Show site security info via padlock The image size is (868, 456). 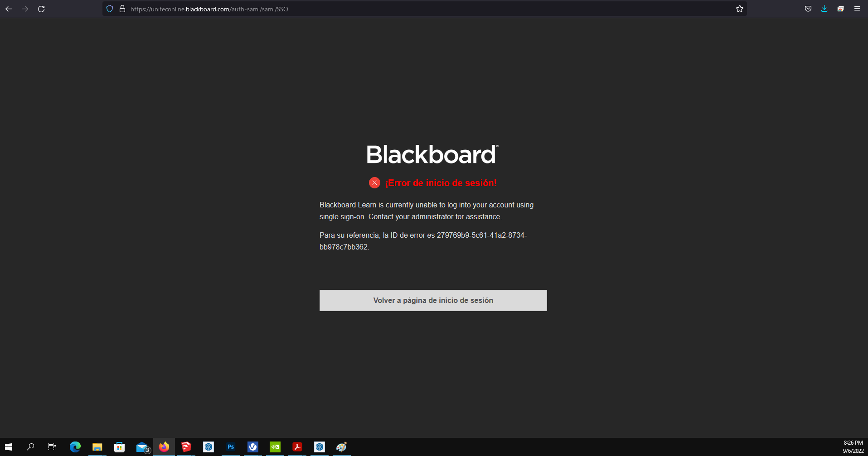click(122, 9)
